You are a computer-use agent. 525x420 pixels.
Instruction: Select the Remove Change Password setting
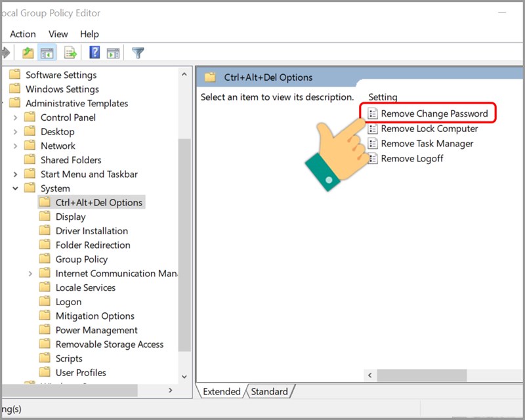(434, 114)
